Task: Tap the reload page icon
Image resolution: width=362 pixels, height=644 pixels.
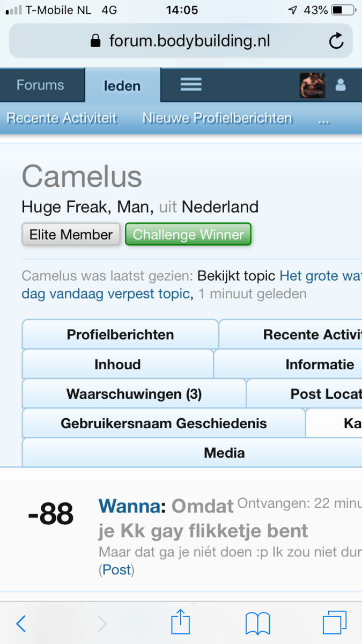Action: click(x=336, y=41)
